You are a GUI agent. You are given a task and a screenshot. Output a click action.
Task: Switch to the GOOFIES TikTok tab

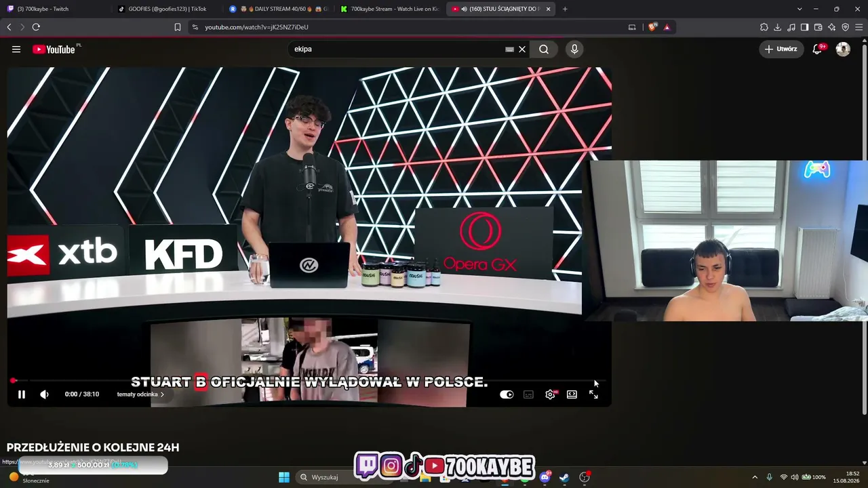(166, 9)
